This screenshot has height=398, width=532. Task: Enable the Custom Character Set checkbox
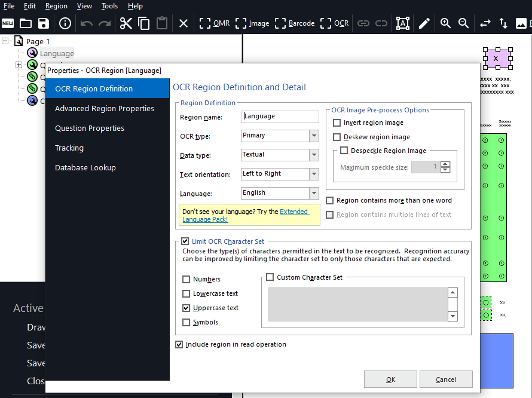(x=270, y=277)
